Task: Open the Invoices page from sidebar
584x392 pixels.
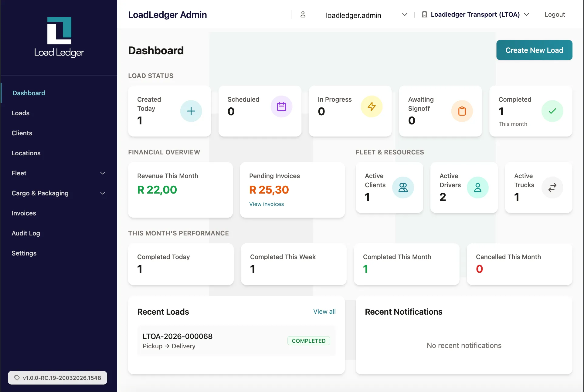Action: click(24, 213)
